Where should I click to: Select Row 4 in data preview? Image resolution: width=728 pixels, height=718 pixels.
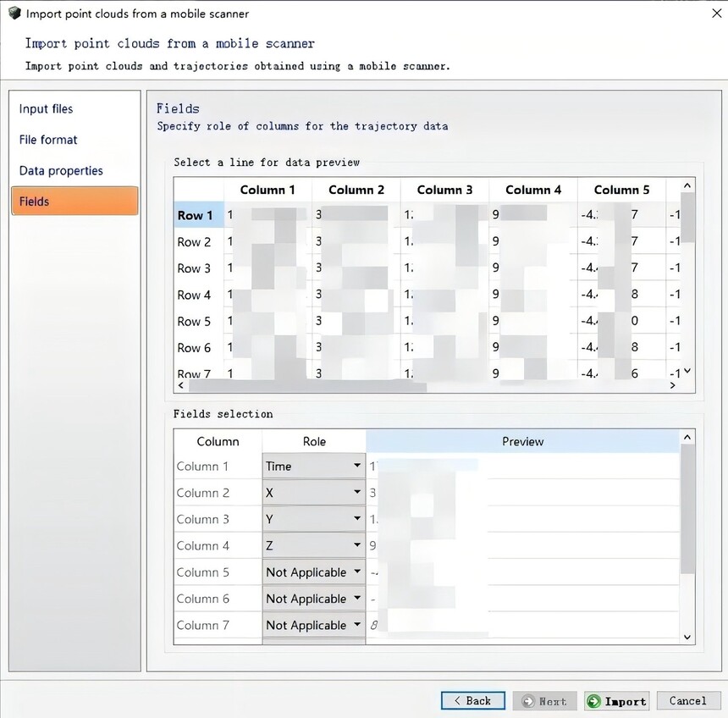click(199, 295)
